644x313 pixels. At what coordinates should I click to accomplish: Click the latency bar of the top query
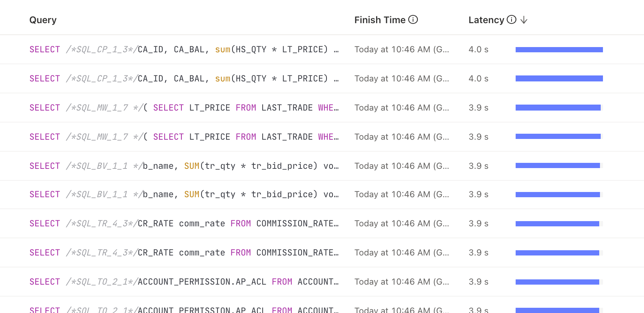pos(559,49)
